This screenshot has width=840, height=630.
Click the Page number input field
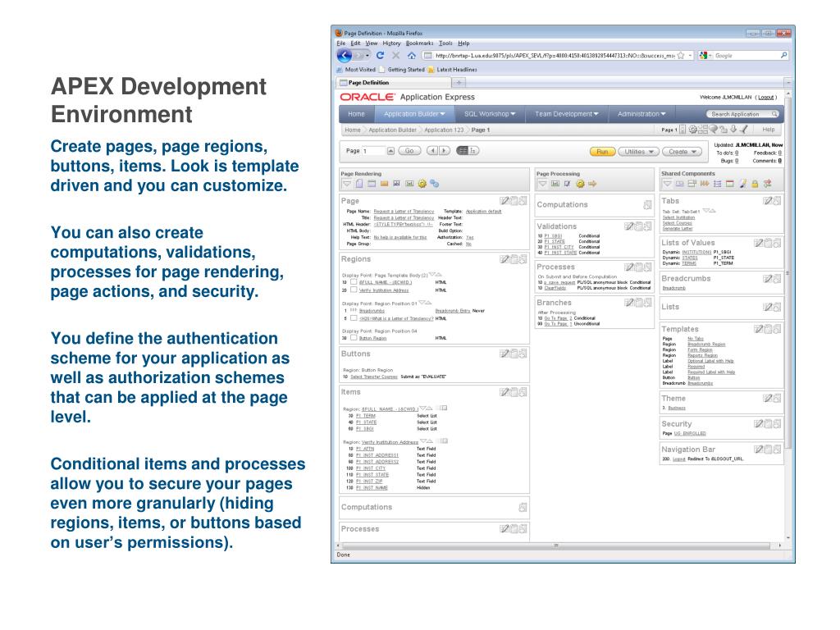click(373, 151)
